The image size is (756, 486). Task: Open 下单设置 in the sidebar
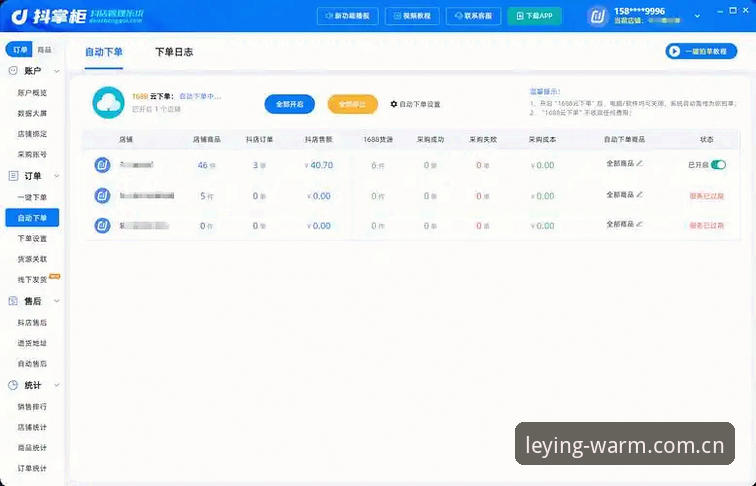[x=32, y=239]
